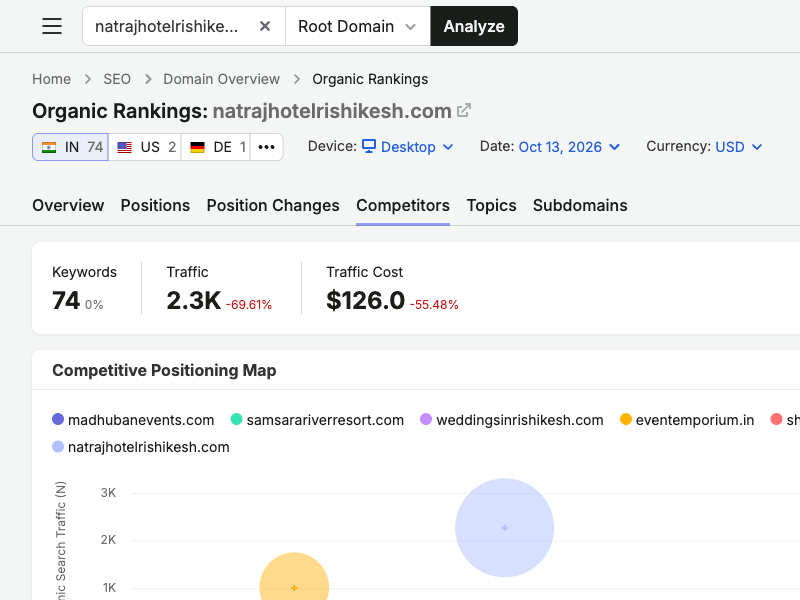The image size is (800, 600).
Task: Select the US flag database tab
Action: (145, 147)
